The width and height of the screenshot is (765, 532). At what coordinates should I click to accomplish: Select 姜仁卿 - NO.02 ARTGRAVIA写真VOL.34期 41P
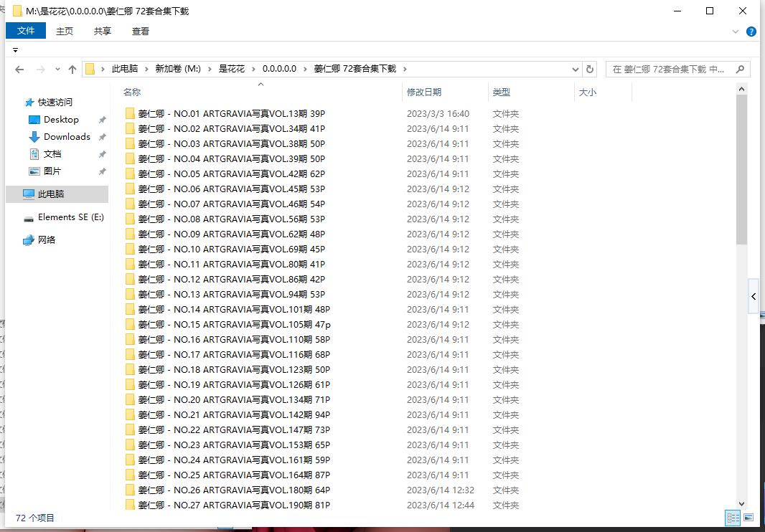click(232, 129)
